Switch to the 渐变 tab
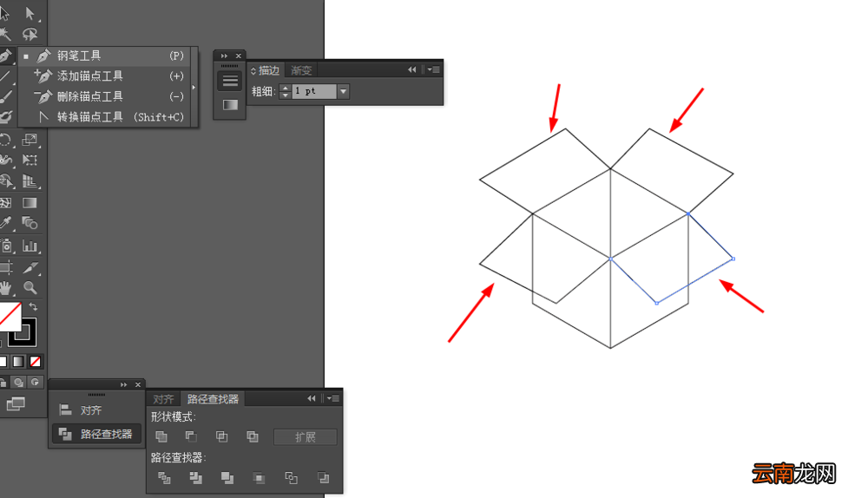 coord(301,70)
